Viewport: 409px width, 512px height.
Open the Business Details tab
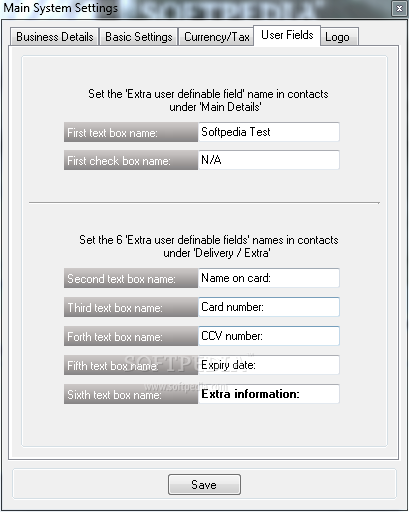pos(55,37)
